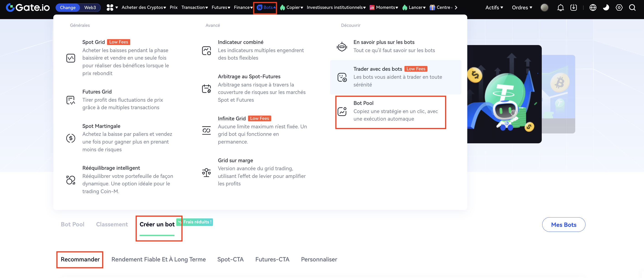The height and width of the screenshot is (278, 644).
Task: Open the user avatar profile
Action: pos(544,8)
